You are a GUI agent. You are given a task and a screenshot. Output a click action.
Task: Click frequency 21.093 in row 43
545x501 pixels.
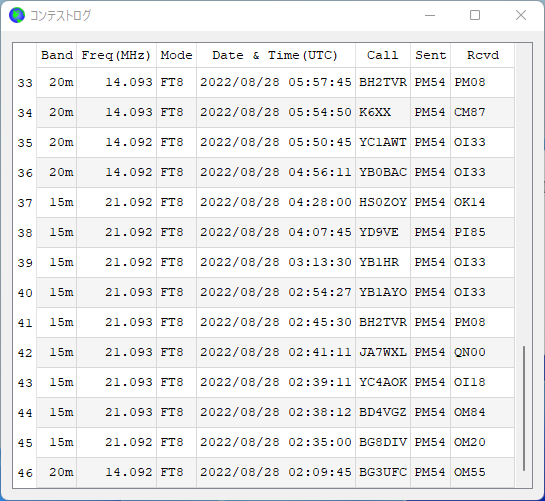point(129,382)
